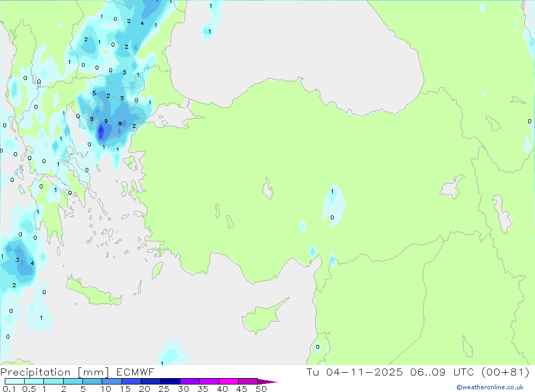Select the 5–10 mm legend swatch
Image resolution: width=535 pixels, height=392 pixels.
point(93,381)
